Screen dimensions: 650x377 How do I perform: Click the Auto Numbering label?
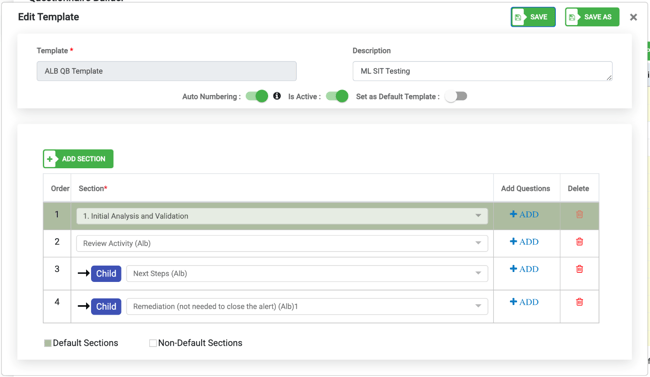tap(211, 97)
